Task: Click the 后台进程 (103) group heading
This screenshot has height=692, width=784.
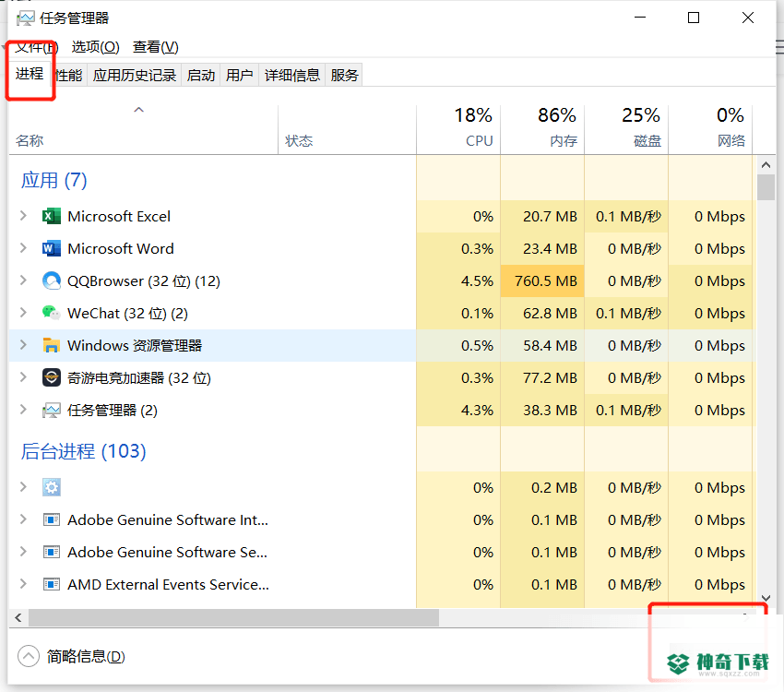Action: click(x=84, y=451)
